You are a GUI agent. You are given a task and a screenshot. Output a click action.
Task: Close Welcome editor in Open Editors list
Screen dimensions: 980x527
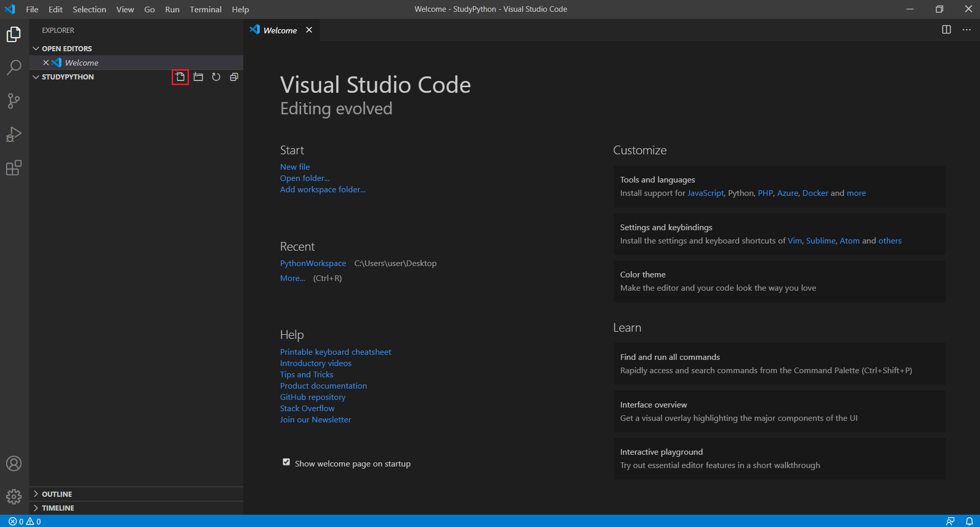(46, 63)
